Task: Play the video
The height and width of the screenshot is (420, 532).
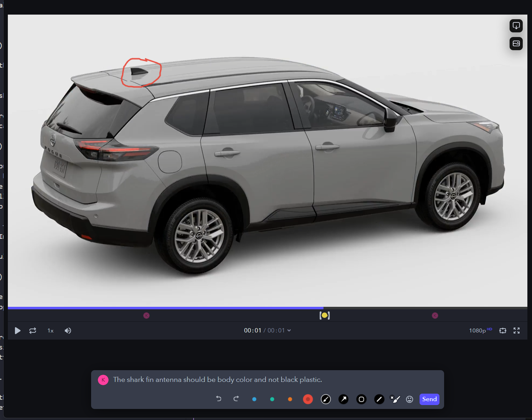Action: tap(17, 331)
